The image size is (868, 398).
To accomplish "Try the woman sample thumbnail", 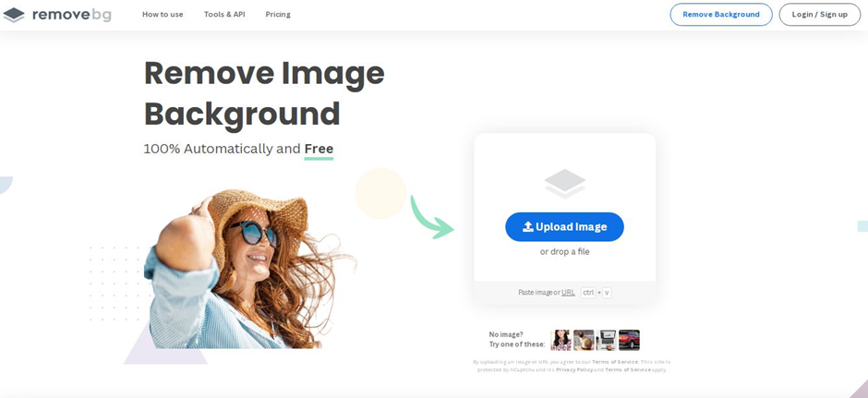I will coord(561,340).
